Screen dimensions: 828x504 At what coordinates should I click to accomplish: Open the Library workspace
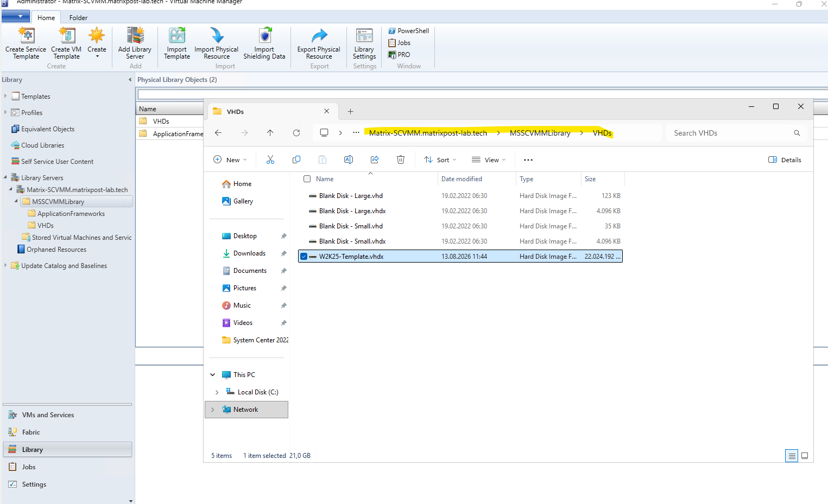click(67, 450)
